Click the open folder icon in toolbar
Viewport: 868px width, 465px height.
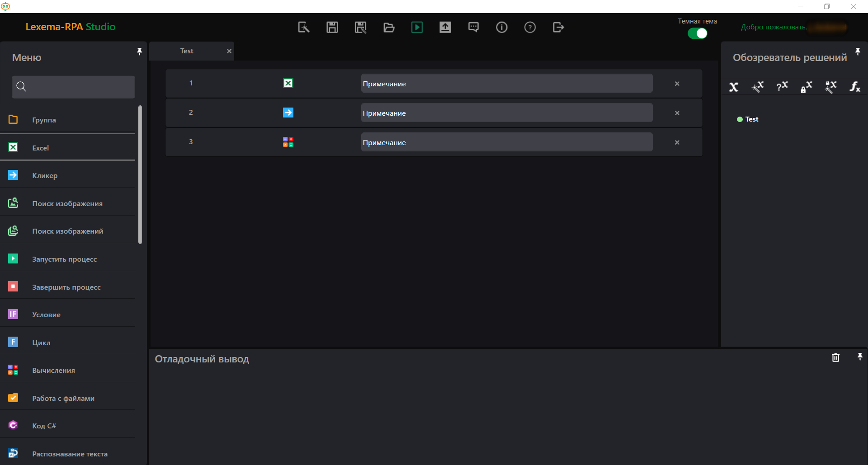[x=389, y=27]
